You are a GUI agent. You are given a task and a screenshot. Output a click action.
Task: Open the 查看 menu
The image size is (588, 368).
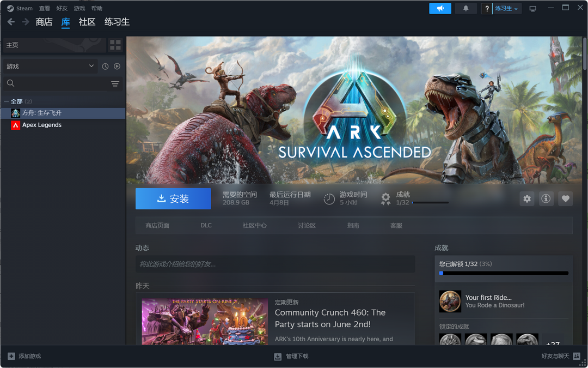(44, 8)
